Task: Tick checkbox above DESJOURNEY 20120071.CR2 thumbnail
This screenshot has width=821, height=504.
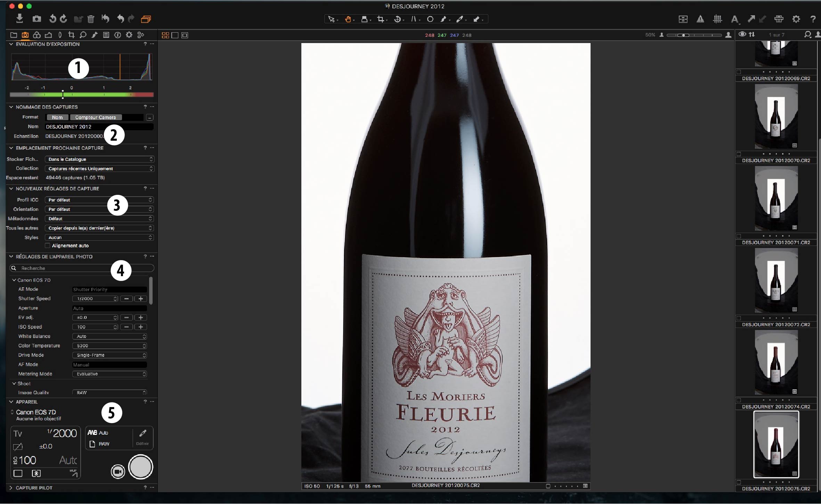Action: [739, 236]
